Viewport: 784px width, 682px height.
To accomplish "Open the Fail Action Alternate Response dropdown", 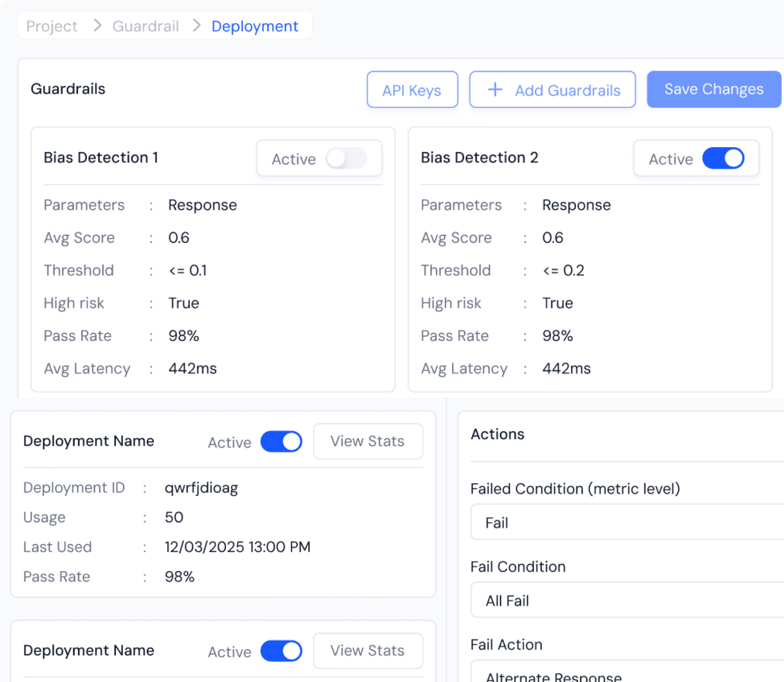I will point(627,672).
